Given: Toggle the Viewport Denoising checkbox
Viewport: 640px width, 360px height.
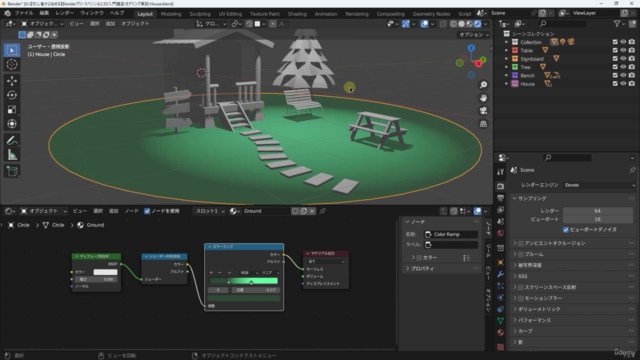Looking at the screenshot, I should (566, 230).
